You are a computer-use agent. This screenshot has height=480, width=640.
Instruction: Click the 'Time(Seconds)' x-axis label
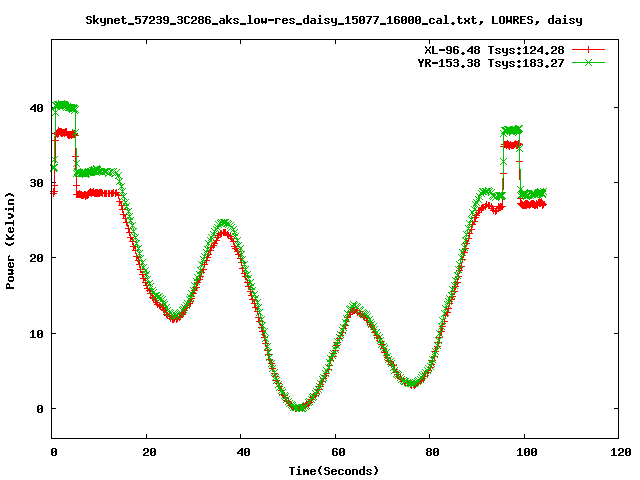tap(334, 471)
